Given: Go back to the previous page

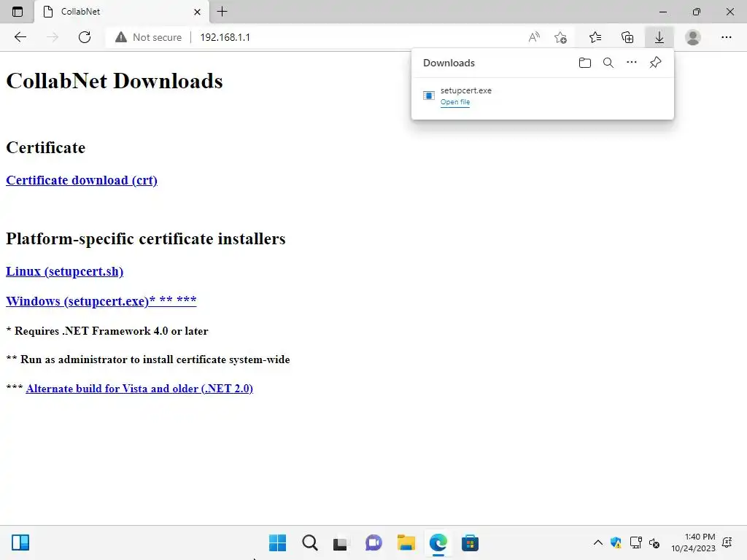Looking at the screenshot, I should pos(20,37).
